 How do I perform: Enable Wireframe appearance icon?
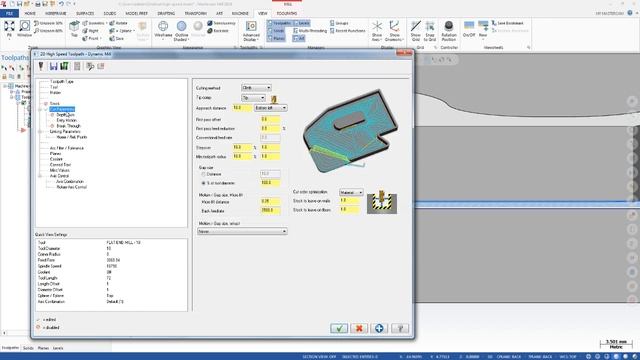pyautogui.click(x=163, y=27)
